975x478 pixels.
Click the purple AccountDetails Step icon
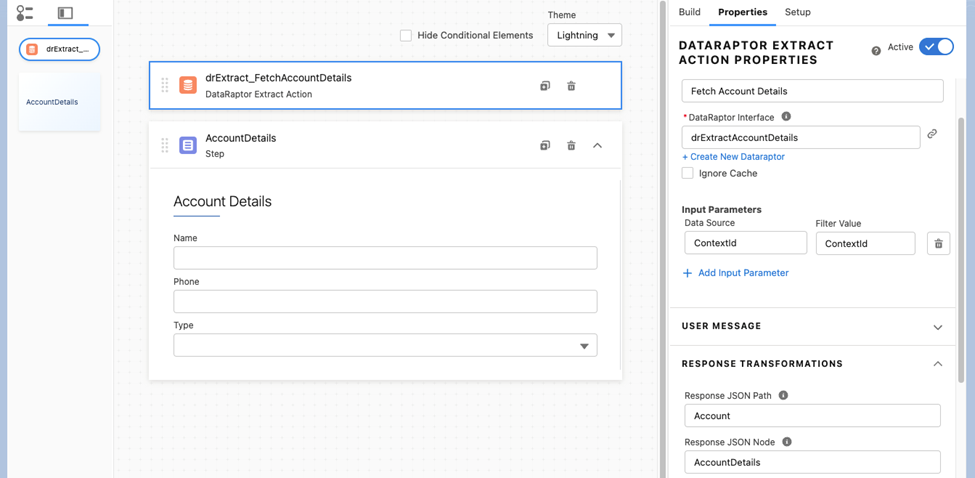click(188, 145)
